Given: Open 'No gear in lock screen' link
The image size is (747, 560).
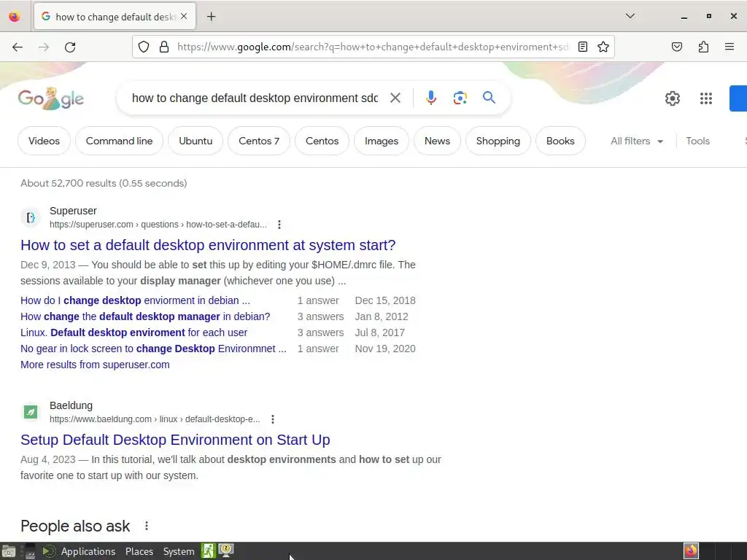Looking at the screenshot, I should [x=153, y=349].
